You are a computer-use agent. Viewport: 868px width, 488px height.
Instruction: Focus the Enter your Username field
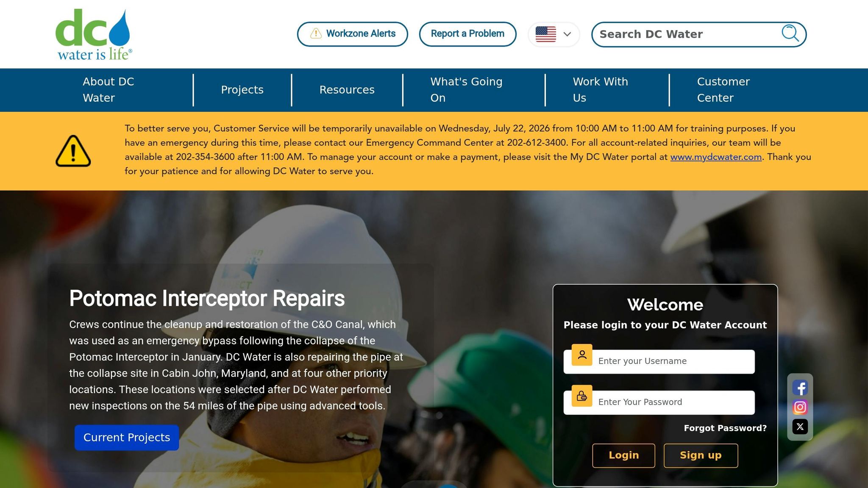pyautogui.click(x=659, y=361)
